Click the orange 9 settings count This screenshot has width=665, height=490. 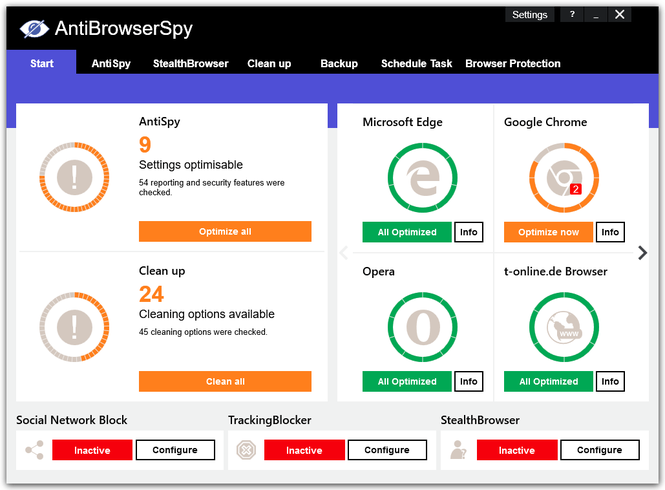[145, 145]
